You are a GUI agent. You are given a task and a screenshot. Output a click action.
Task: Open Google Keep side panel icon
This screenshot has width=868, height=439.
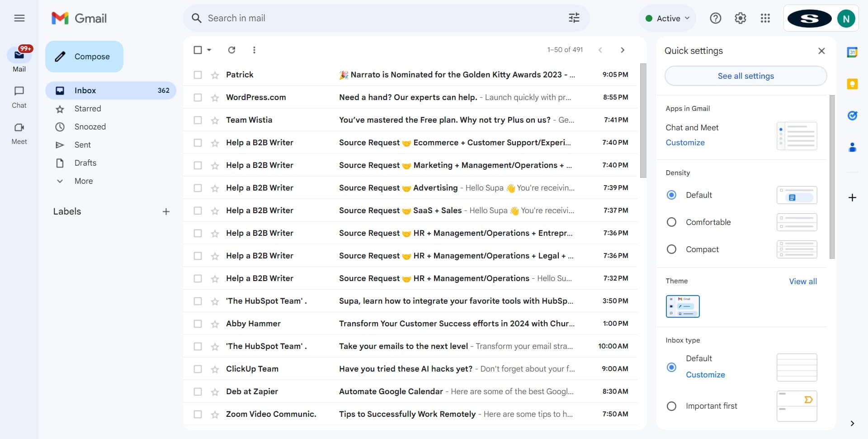tap(852, 84)
